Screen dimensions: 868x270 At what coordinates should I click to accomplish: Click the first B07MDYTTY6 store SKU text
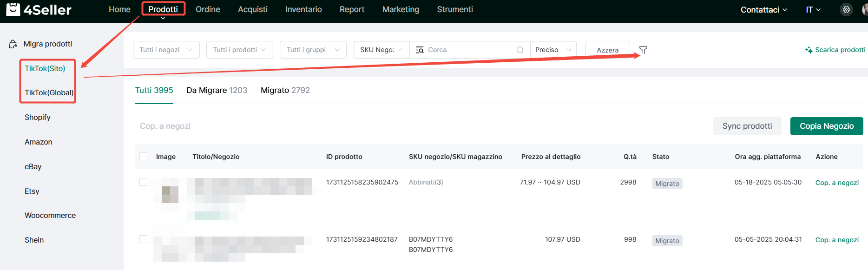[x=431, y=239]
